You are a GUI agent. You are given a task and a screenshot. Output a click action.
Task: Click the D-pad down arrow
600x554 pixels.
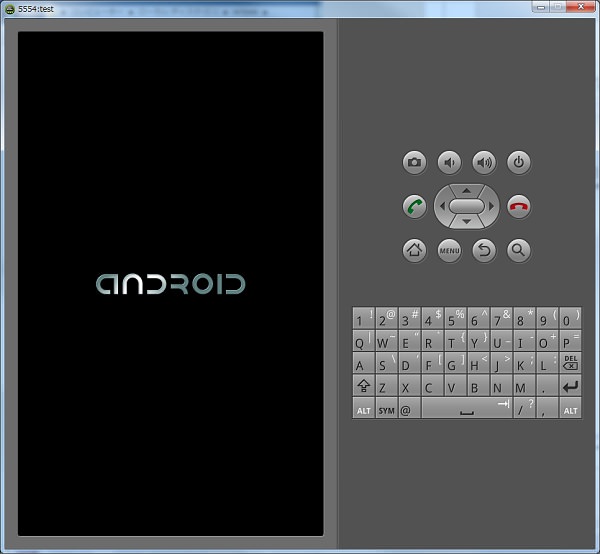466,222
